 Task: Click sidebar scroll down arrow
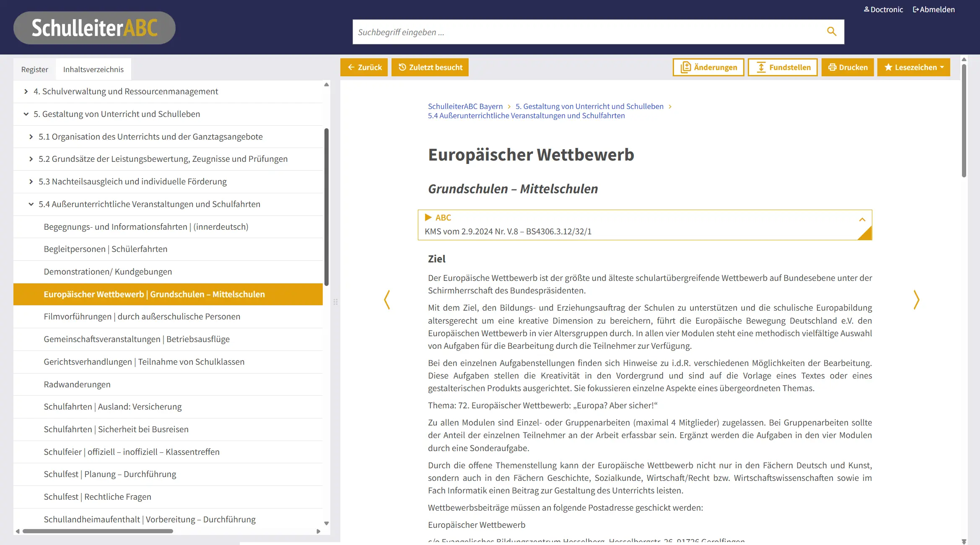point(327,523)
